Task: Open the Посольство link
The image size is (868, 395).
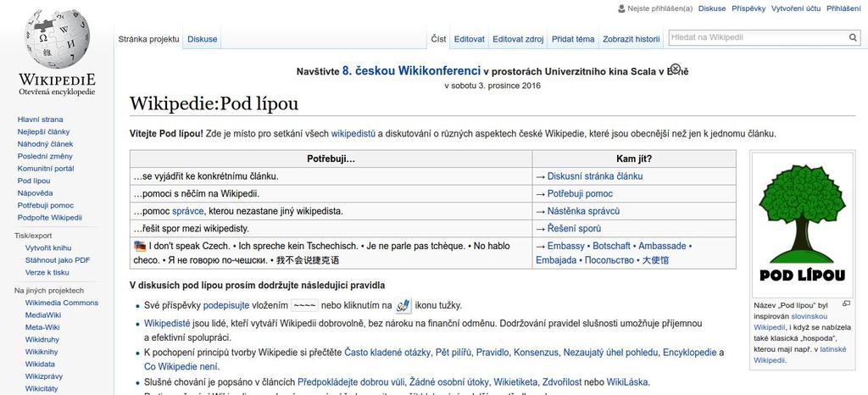Action: point(609,260)
